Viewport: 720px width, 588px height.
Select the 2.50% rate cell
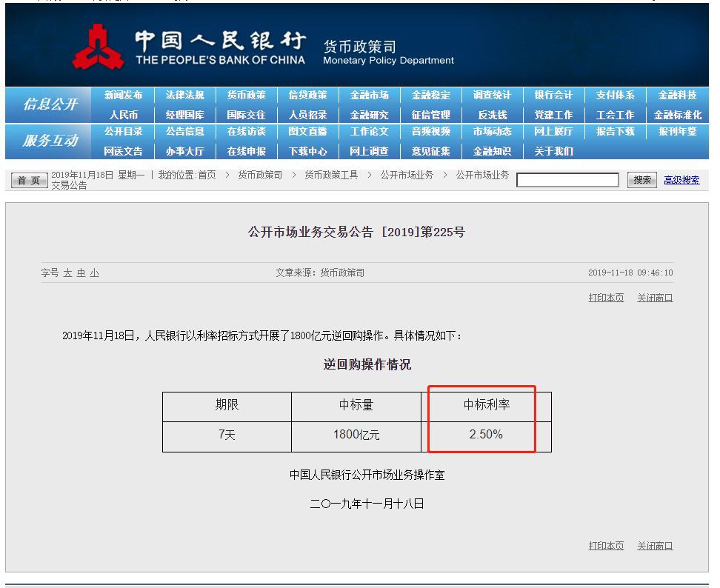tap(486, 437)
